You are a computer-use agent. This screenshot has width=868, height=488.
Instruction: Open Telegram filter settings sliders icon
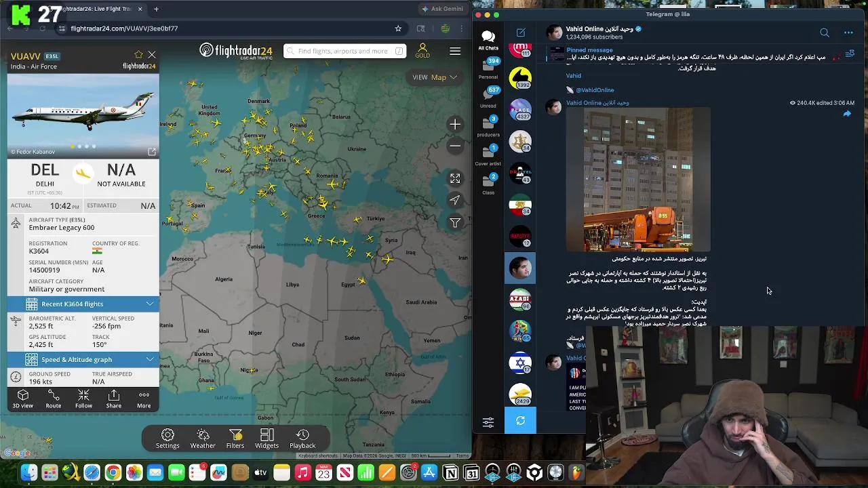(x=488, y=422)
